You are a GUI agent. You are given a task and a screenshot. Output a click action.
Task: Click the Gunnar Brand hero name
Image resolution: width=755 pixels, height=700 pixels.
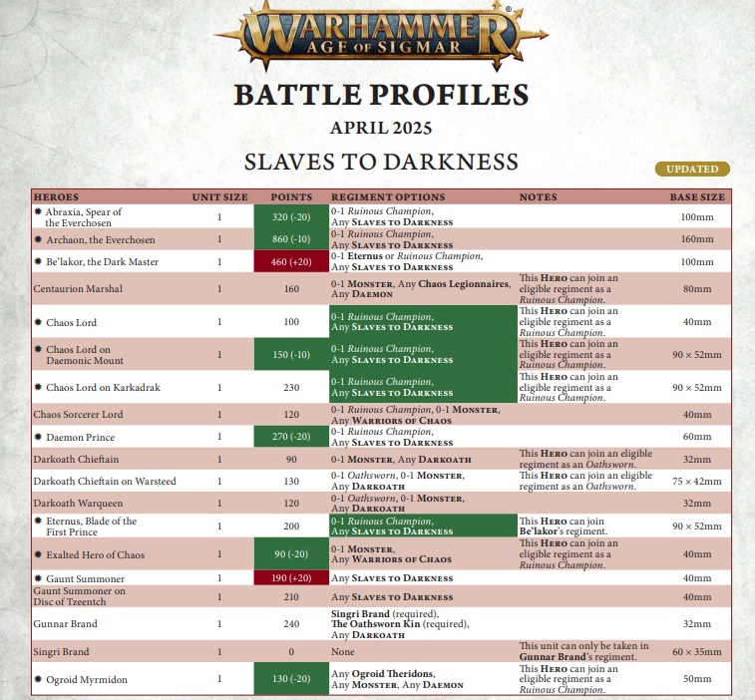click(x=66, y=624)
